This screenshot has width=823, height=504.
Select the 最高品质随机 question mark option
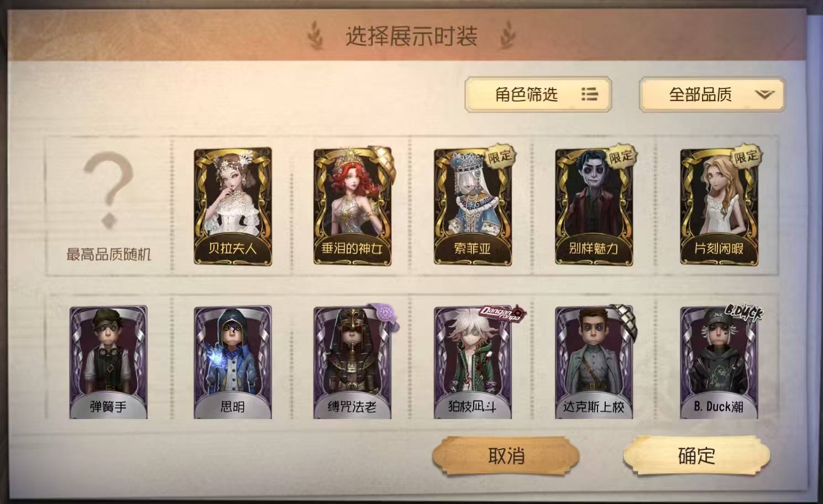point(108,206)
